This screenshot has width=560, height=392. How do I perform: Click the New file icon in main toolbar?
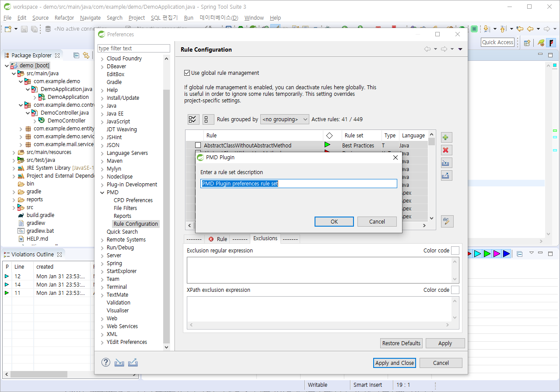click(8, 29)
